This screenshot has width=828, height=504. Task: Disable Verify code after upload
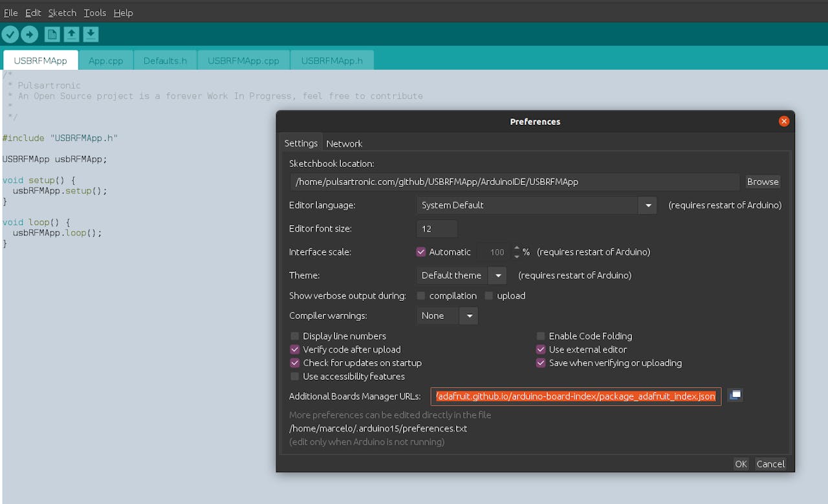[x=295, y=349]
